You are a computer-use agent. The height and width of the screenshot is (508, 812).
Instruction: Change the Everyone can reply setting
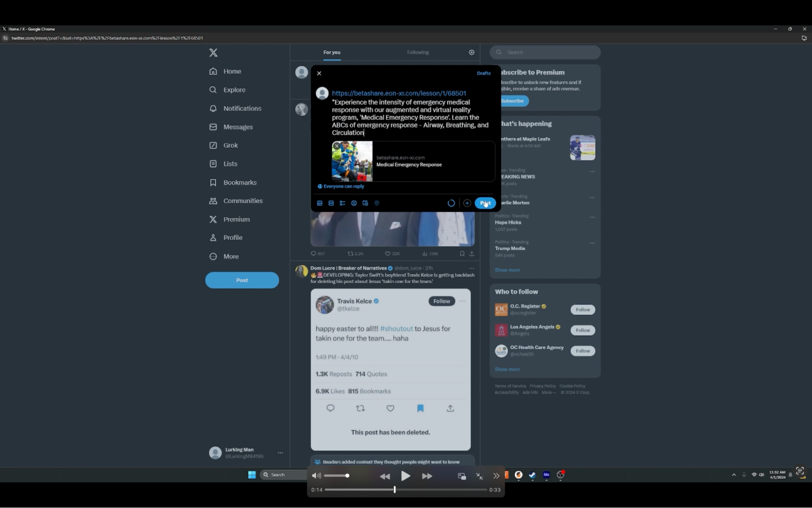click(341, 187)
